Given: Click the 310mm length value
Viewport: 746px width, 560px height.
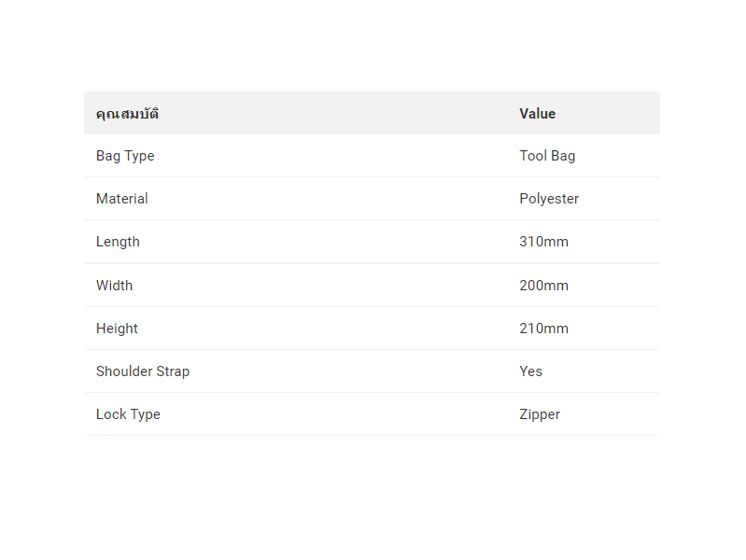Looking at the screenshot, I should click(x=543, y=242).
